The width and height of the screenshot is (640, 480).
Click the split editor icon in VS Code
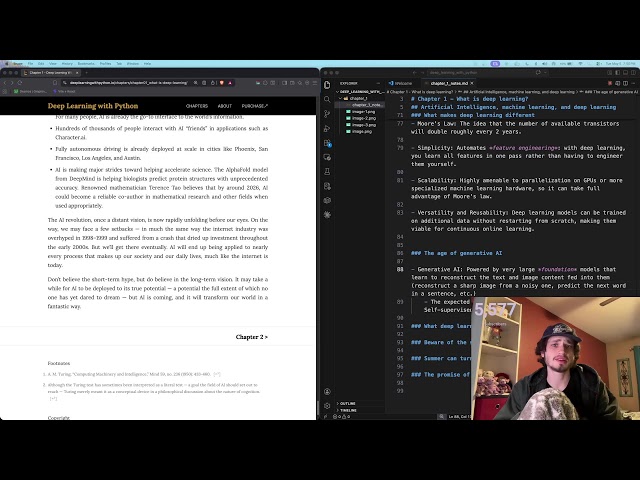[x=625, y=83]
